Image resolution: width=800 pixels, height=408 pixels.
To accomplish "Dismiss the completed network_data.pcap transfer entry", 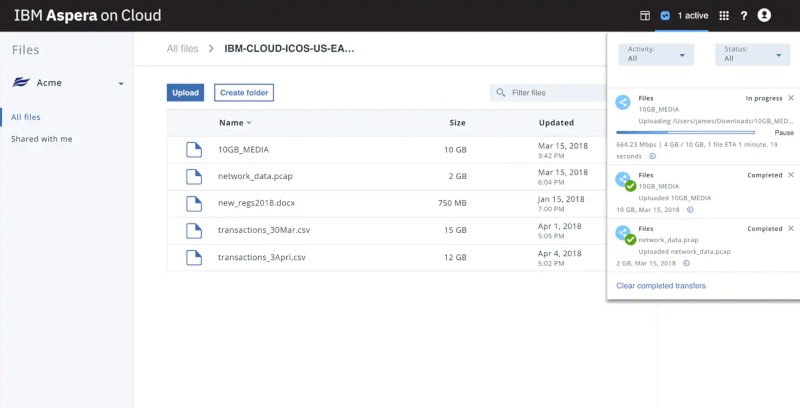I will click(791, 228).
